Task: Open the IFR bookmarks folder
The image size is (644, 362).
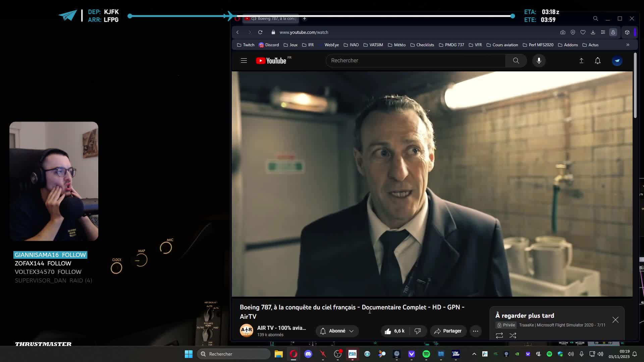Action: [308, 45]
